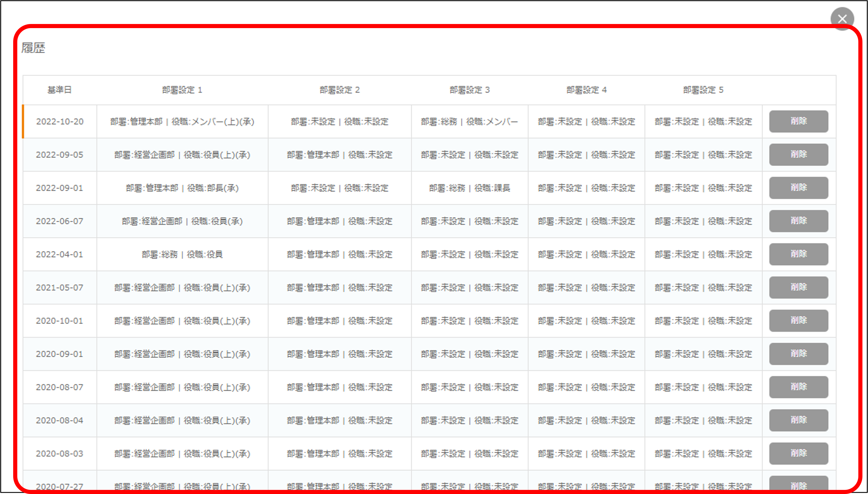Viewport: 868px width, 494px height.
Task: Delete the 2021-05-07 history entry
Action: [x=798, y=287]
